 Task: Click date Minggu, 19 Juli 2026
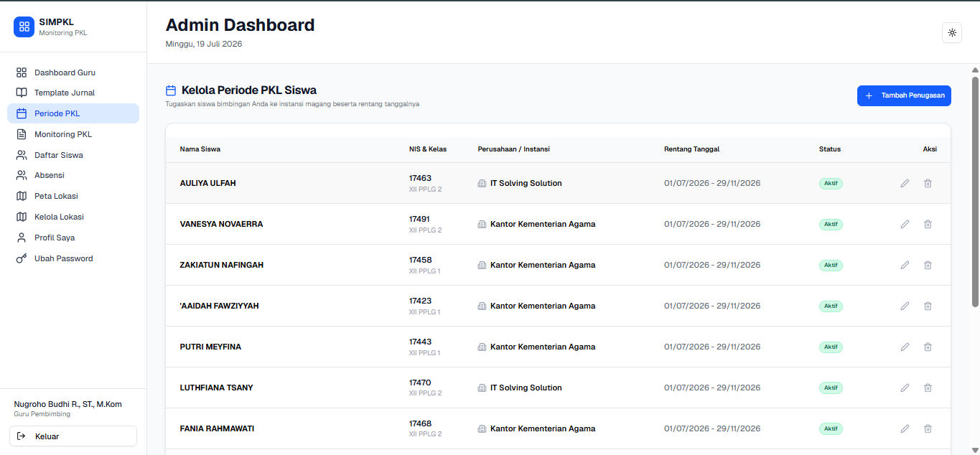204,44
